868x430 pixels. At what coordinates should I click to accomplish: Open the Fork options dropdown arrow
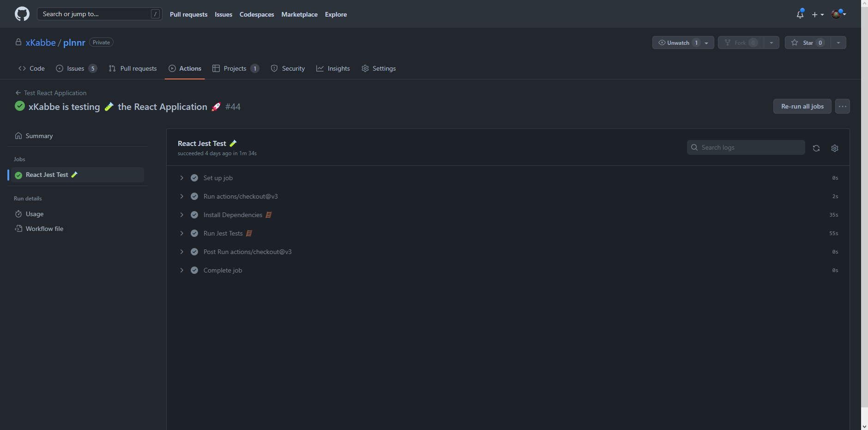(x=772, y=42)
